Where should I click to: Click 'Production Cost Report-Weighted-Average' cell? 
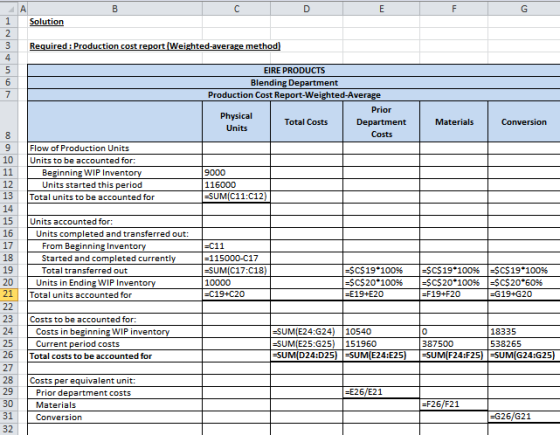pyautogui.click(x=294, y=95)
